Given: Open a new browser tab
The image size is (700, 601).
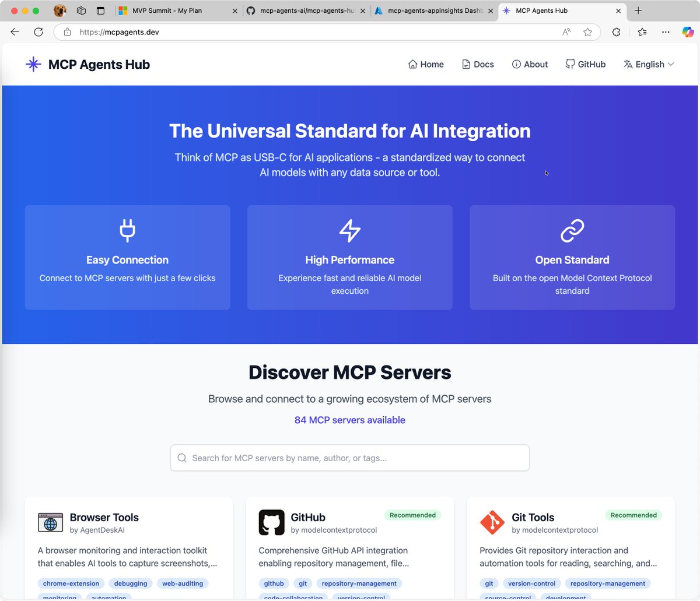Looking at the screenshot, I should tap(638, 10).
